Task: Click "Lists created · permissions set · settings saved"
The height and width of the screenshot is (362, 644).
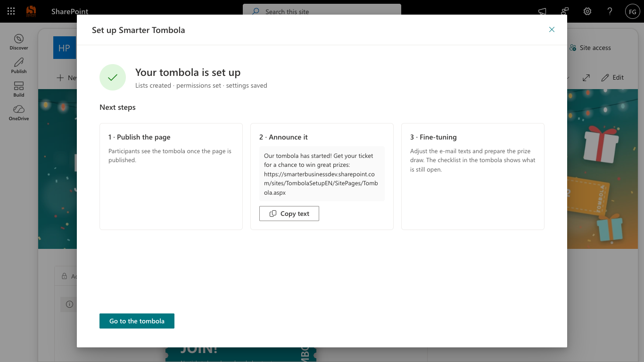Action: coord(201,86)
